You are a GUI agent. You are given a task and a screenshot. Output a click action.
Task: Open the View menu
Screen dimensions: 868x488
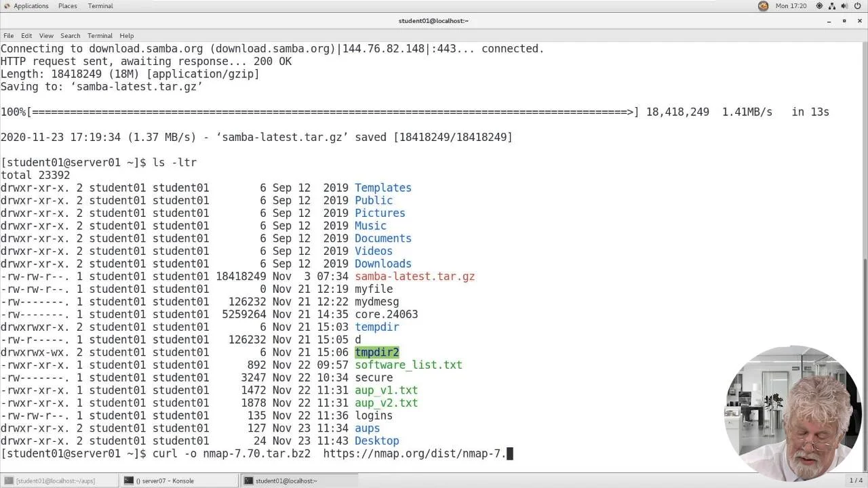pyautogui.click(x=46, y=35)
